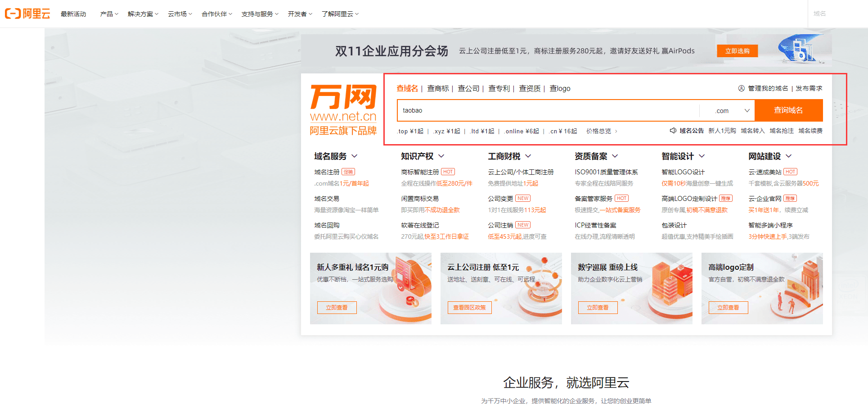Switch to the 查商标 search tab

(438, 89)
